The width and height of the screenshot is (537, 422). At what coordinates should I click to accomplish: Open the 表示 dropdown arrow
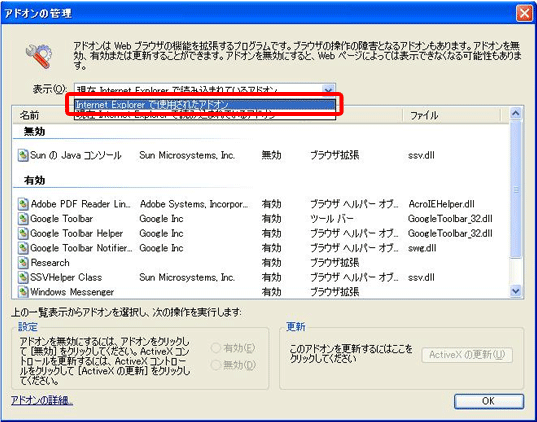[328, 90]
